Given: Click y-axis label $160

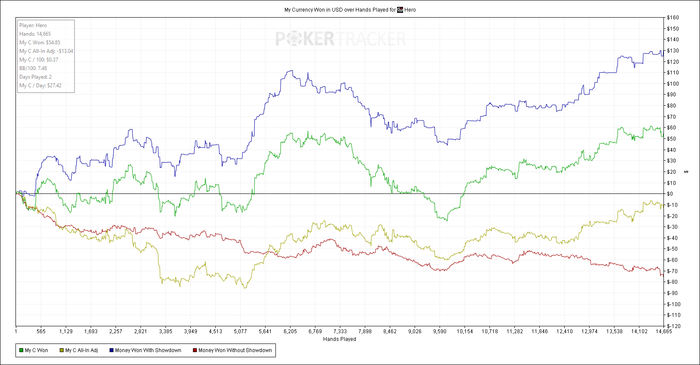Looking at the screenshot, I should 673,18.
